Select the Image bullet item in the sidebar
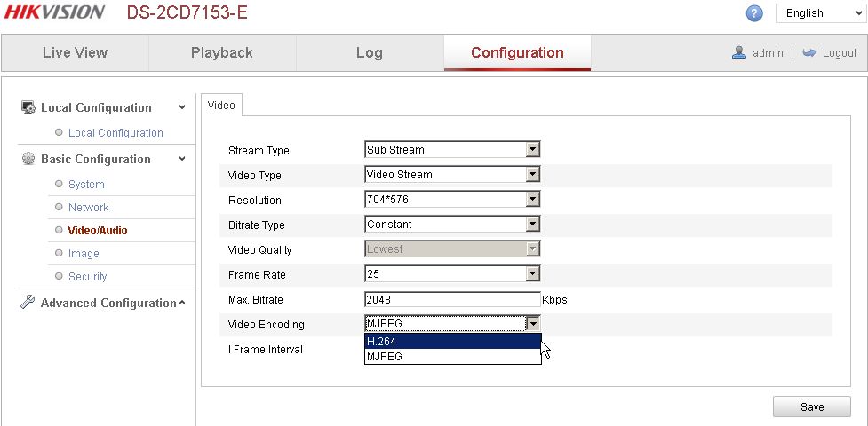 tap(59, 253)
